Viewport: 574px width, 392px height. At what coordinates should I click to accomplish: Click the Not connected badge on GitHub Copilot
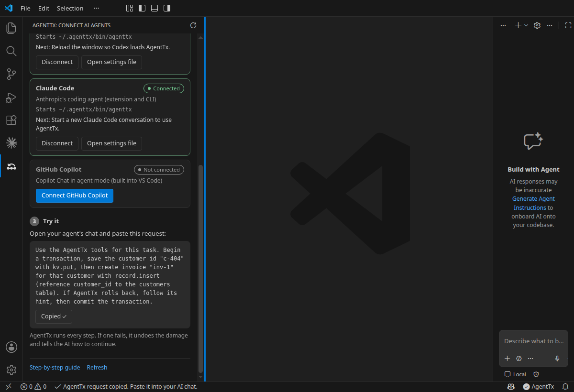[159, 170]
